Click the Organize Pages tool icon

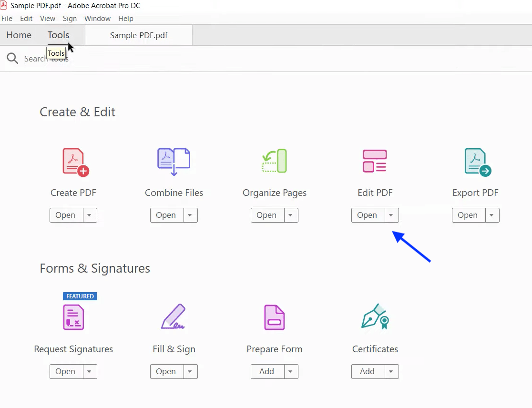275,161
